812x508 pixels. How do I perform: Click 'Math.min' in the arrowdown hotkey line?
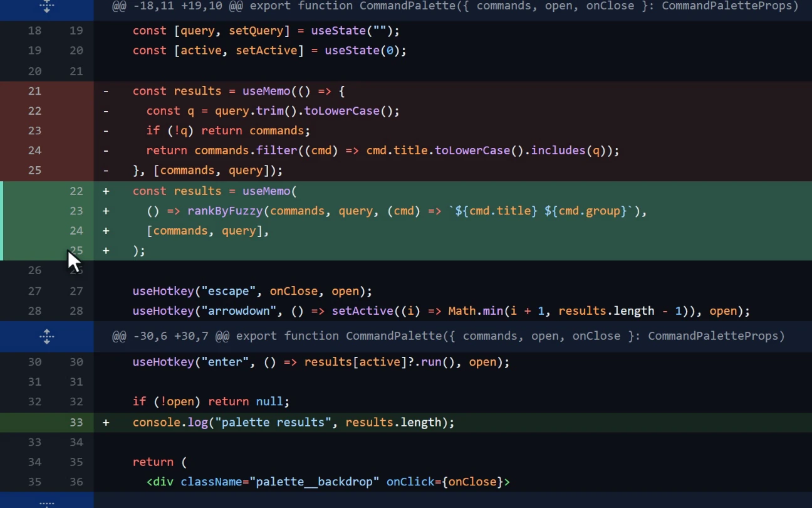coord(476,311)
